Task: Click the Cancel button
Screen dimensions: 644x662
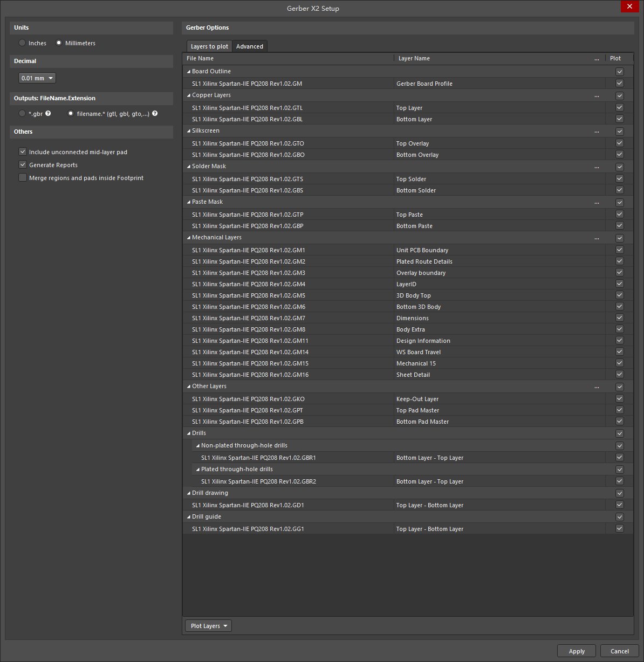Action: click(x=620, y=651)
